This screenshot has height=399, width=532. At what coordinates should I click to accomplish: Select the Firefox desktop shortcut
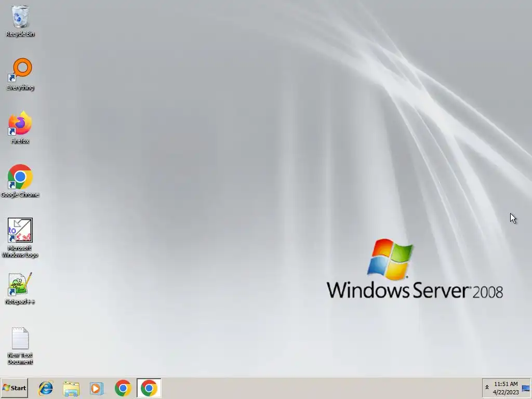pyautogui.click(x=20, y=128)
